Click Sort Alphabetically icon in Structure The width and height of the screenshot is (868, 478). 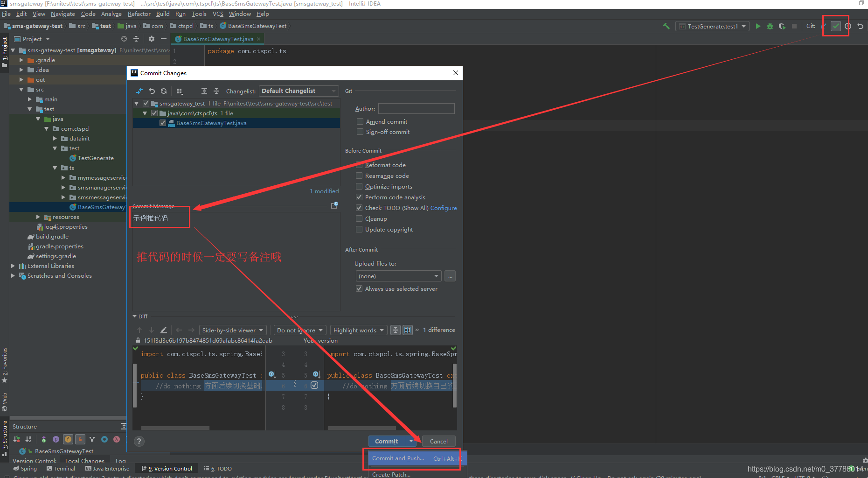pyautogui.click(x=28, y=439)
